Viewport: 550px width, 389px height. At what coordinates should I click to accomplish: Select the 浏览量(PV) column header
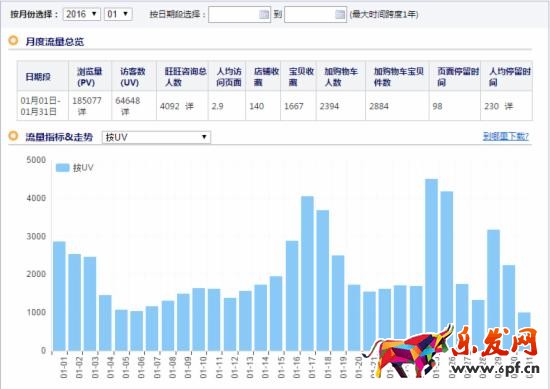[x=90, y=76]
